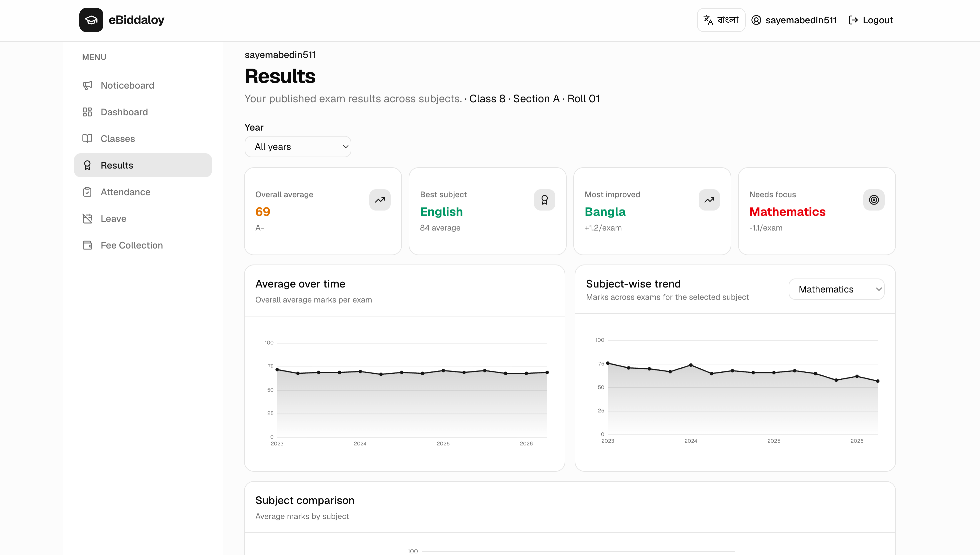
Task: Switch language with the বাংলা button
Action: click(x=721, y=20)
